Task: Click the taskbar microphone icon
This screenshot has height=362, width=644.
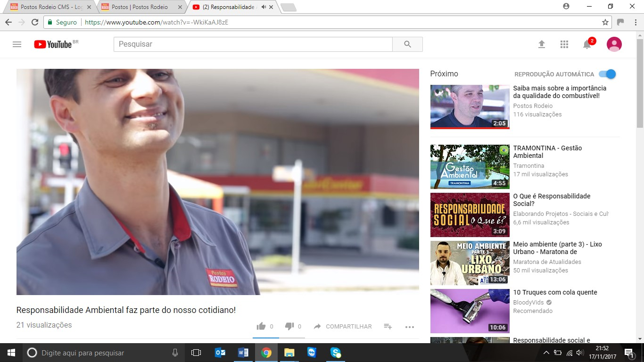Action: [175, 353]
